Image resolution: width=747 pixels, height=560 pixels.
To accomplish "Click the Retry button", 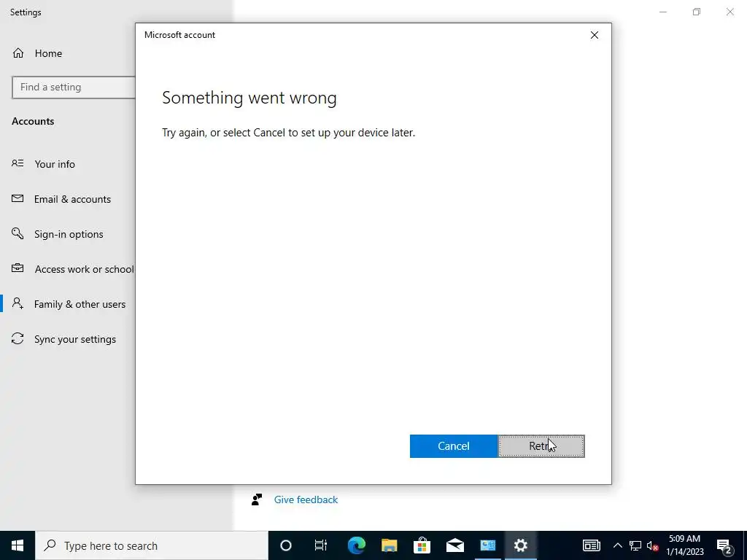I will point(541,446).
